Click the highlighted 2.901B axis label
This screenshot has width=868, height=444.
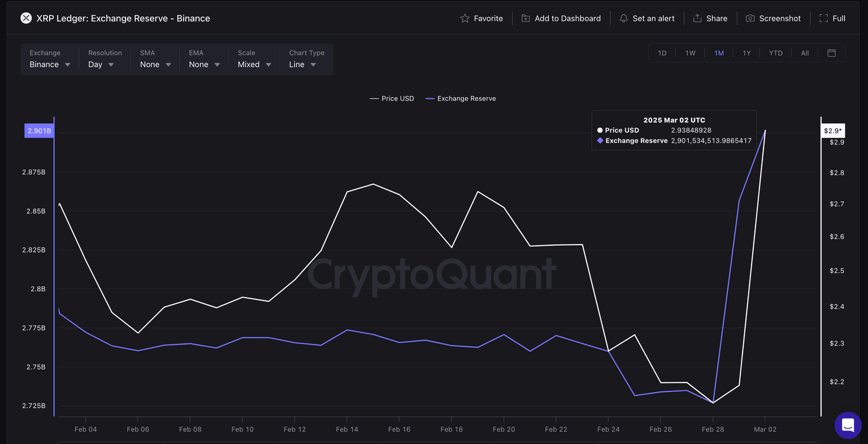(38, 130)
